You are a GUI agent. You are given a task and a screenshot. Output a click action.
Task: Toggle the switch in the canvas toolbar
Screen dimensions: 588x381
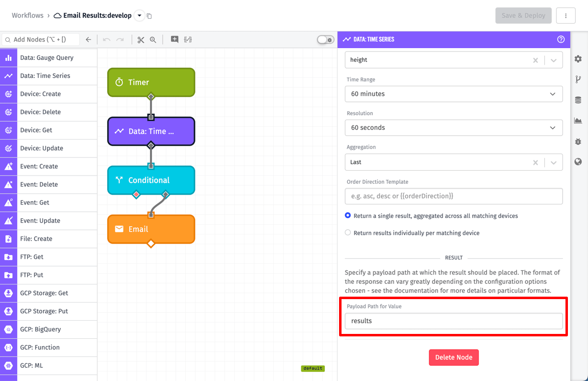[325, 40]
